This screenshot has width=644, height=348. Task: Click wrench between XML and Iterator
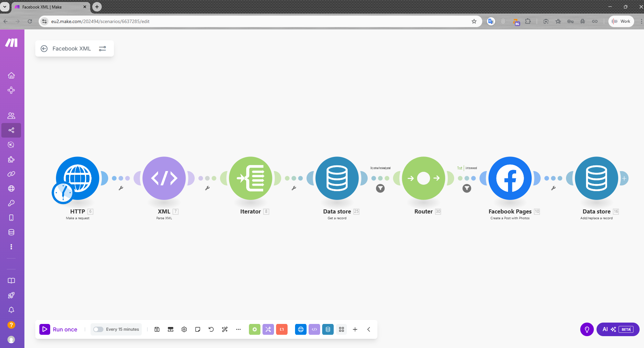pos(207,188)
